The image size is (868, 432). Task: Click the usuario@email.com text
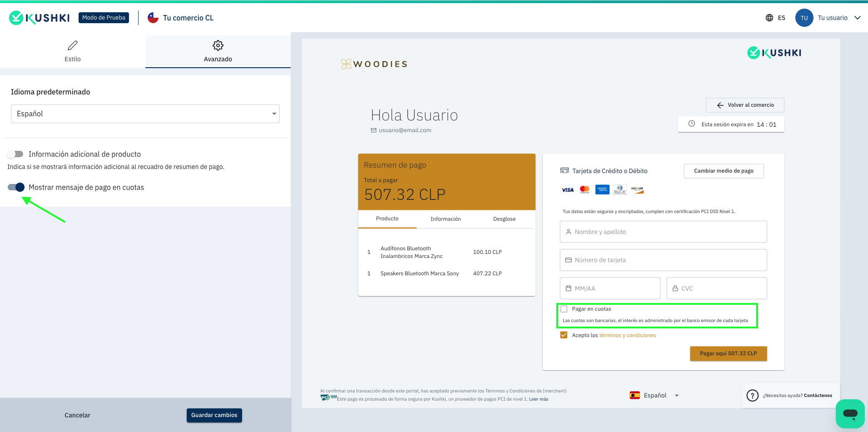tap(405, 130)
